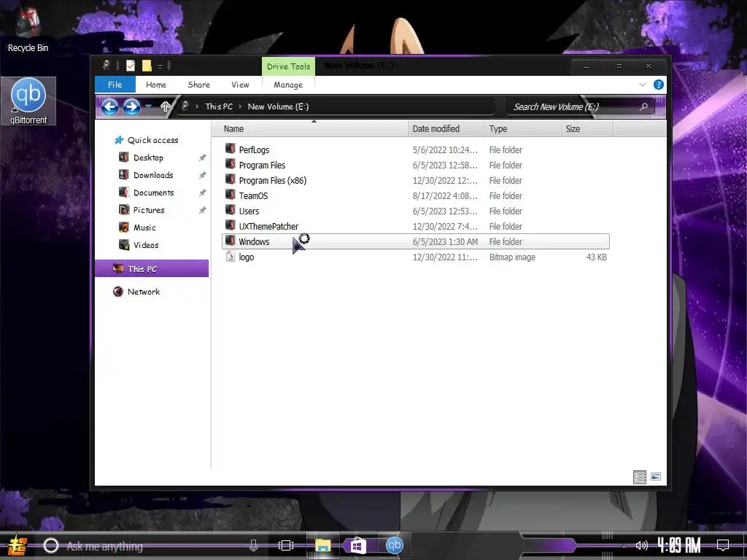Image resolution: width=747 pixels, height=560 pixels.
Task: Expand the ribbon chevron
Action: coord(642,85)
